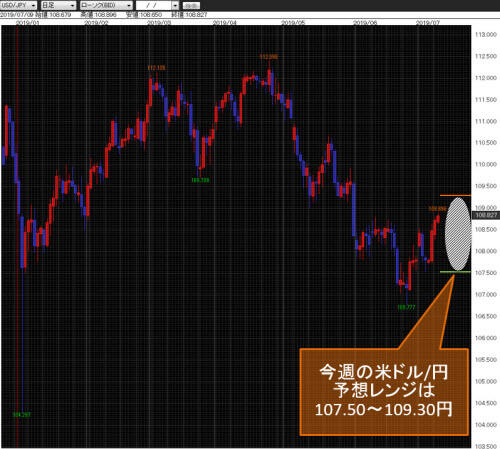Image resolution: width=500 pixels, height=449 pixels.
Task: Click the 2019/02 month label
Action: coord(96,23)
